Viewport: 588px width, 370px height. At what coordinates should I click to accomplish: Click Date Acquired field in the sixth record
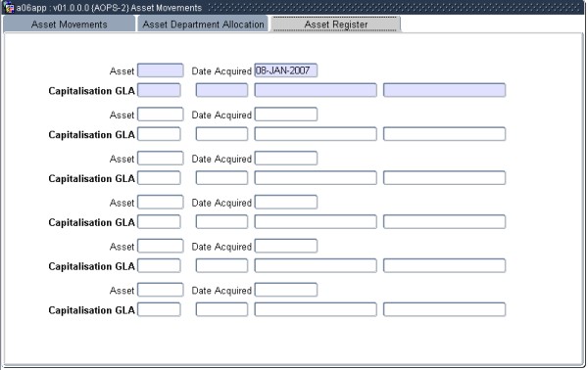pos(286,290)
